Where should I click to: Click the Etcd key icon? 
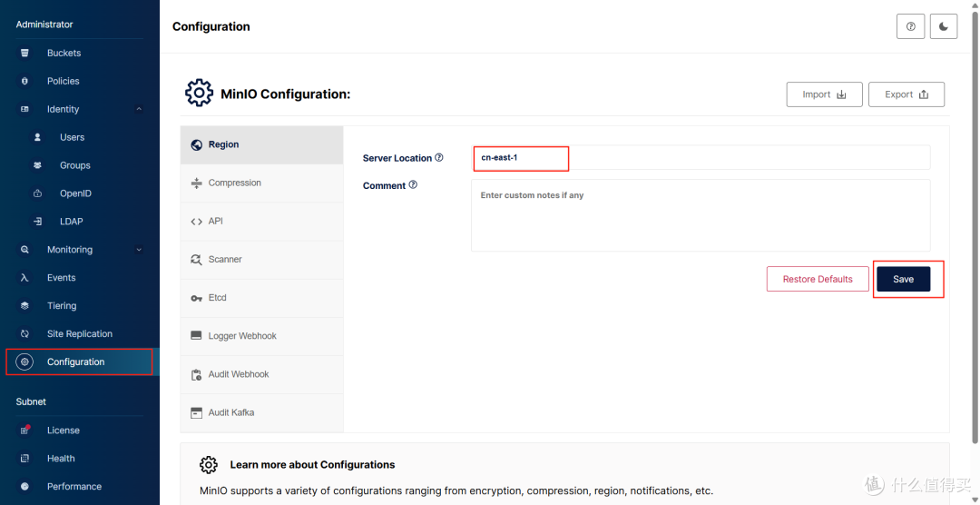pyautogui.click(x=196, y=299)
